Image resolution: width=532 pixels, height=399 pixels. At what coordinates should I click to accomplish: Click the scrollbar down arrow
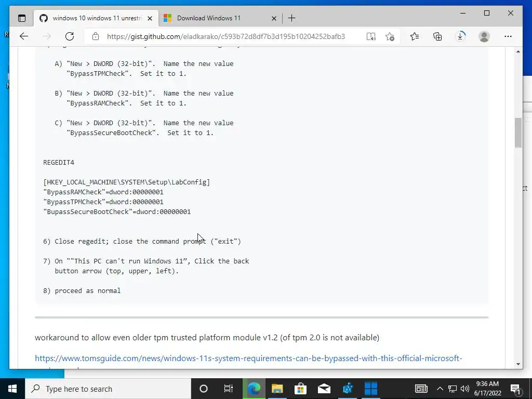(x=518, y=364)
